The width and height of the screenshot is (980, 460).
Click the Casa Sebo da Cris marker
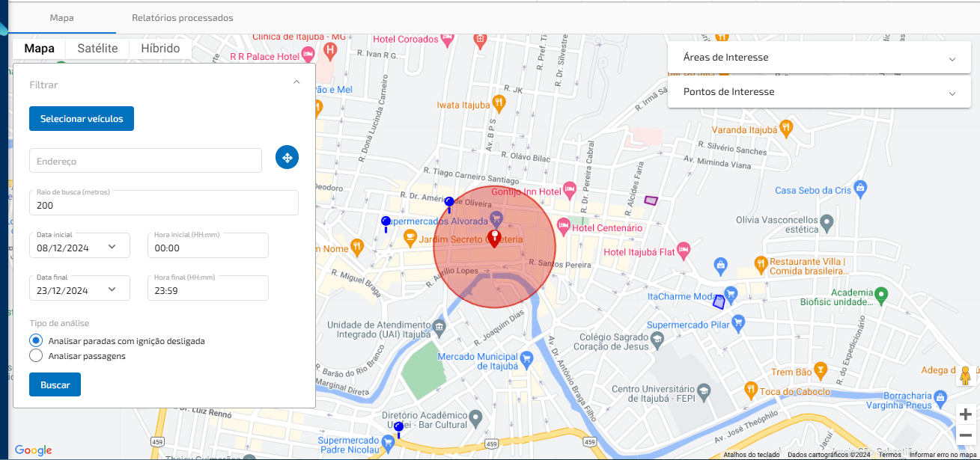[860, 186]
